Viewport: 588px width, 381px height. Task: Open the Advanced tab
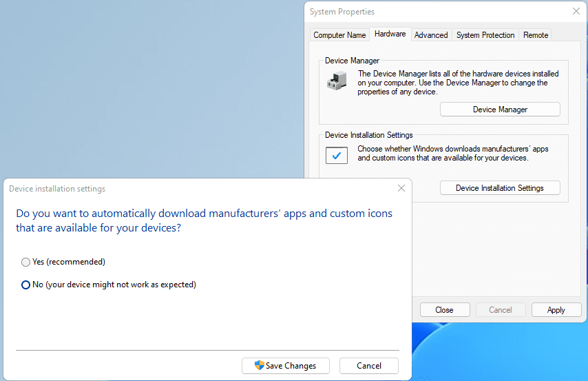(431, 35)
